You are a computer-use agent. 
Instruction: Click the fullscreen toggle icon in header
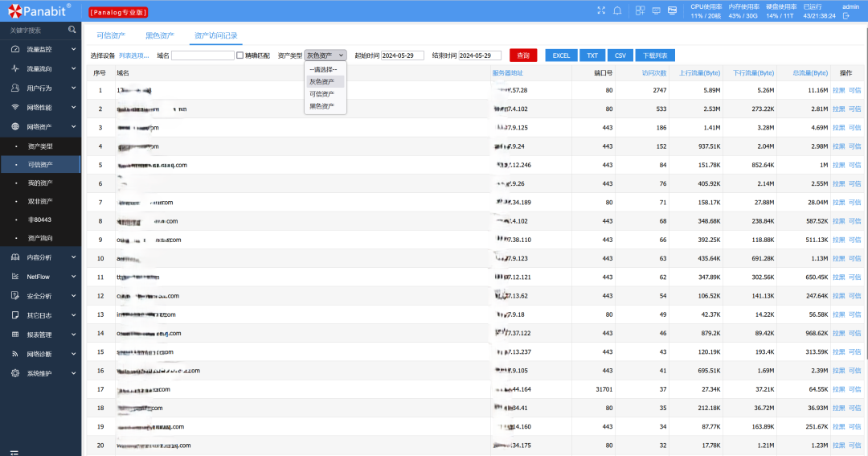point(601,10)
